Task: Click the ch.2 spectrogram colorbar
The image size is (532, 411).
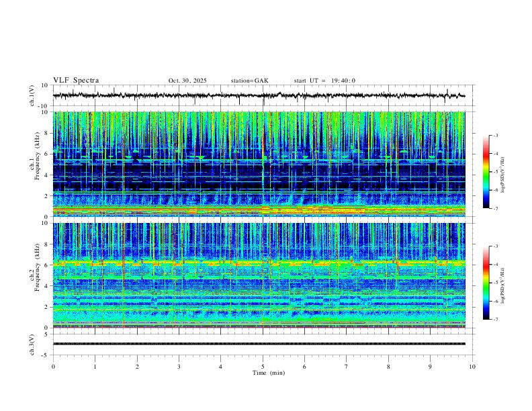Action: (x=486, y=283)
